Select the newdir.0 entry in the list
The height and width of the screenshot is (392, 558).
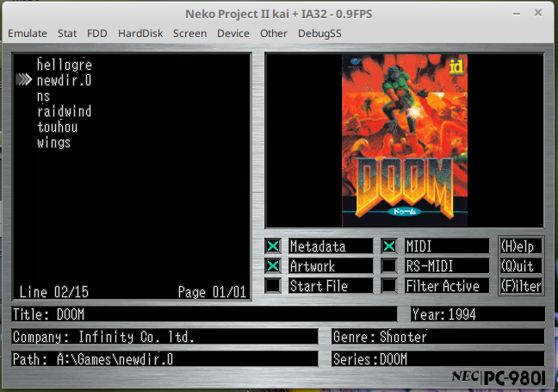pos(65,80)
